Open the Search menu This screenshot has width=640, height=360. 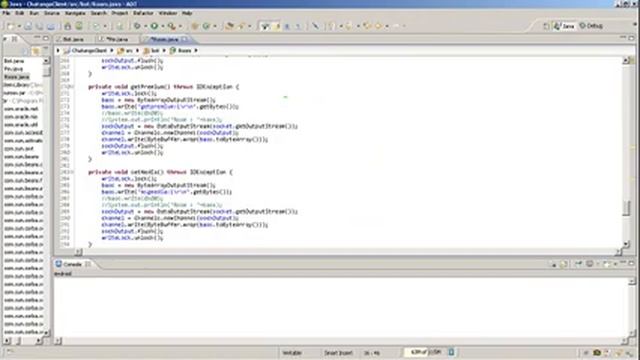click(x=98, y=13)
